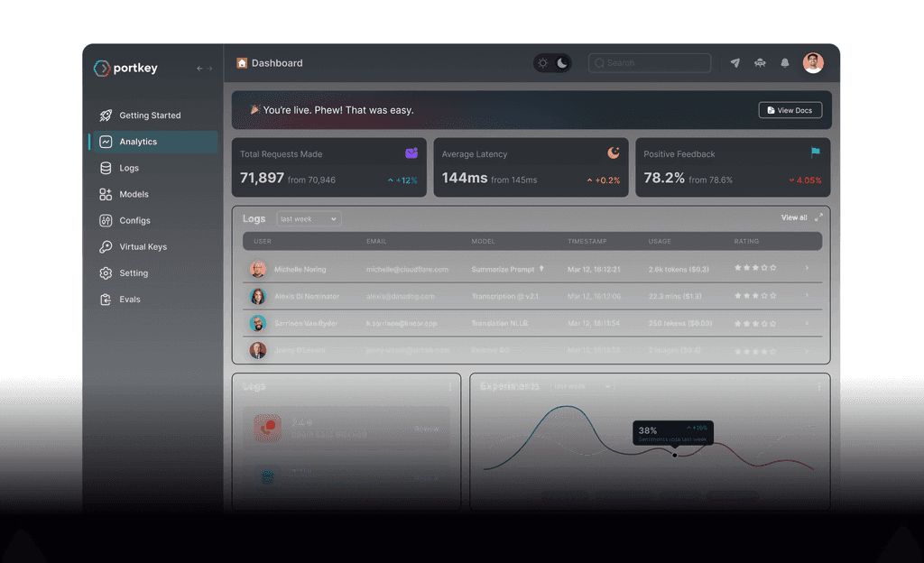Screen dimensions: 924x563
Task: Click the rocket icon next to Getting Started
Action: click(105, 115)
